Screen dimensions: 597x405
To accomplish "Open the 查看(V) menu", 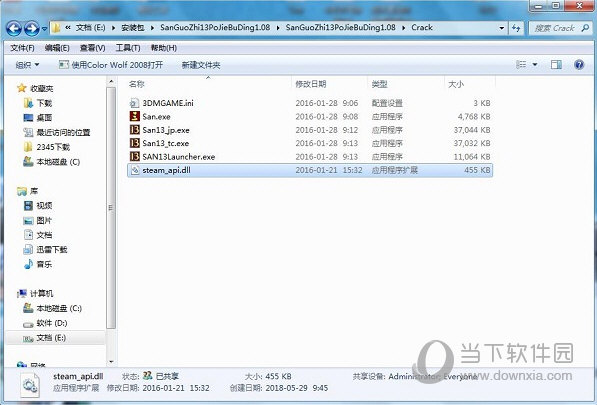I will (x=93, y=48).
